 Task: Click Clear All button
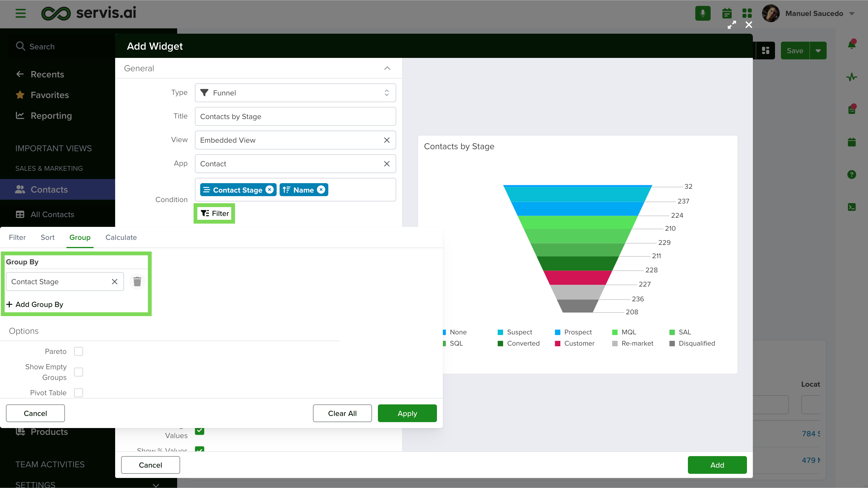pyautogui.click(x=342, y=413)
